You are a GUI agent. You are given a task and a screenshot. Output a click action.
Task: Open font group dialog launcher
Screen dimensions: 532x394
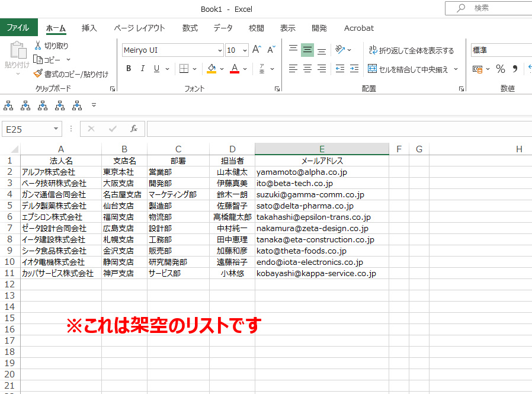[277, 89]
